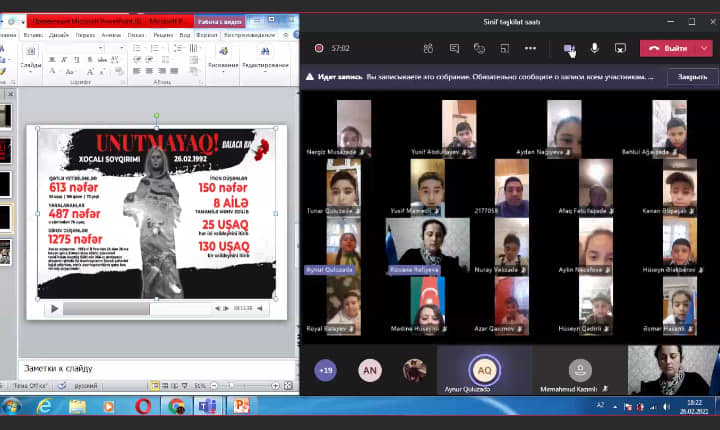Click zoom out minus in PowerPoint status bar
Screen dimensions: 720x430
tap(214, 386)
